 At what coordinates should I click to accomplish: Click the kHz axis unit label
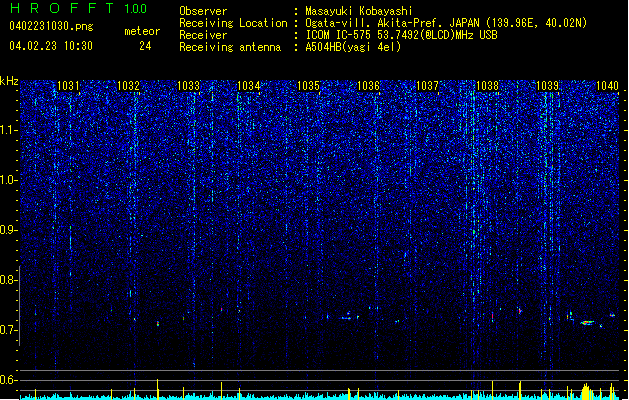(9, 81)
